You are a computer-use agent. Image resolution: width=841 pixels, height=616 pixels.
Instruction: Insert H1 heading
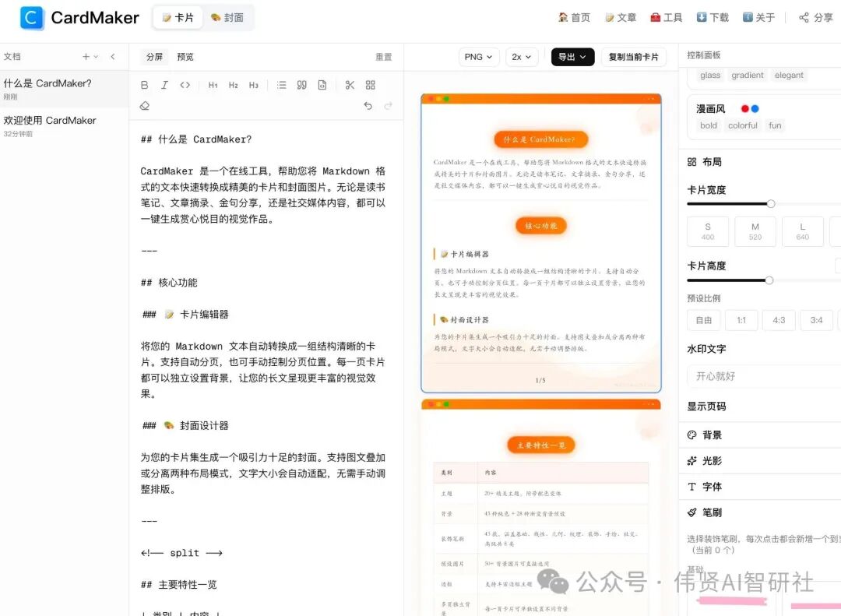(x=213, y=85)
